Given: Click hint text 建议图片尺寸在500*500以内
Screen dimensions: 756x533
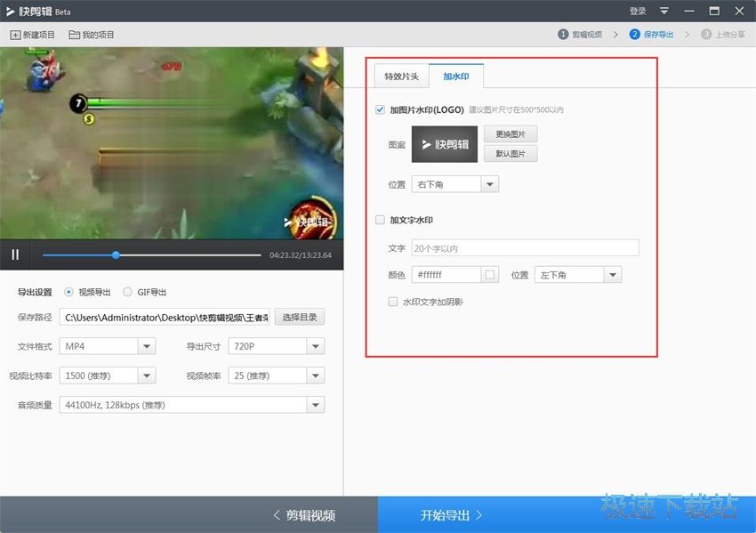Looking at the screenshot, I should pyautogui.click(x=517, y=110).
